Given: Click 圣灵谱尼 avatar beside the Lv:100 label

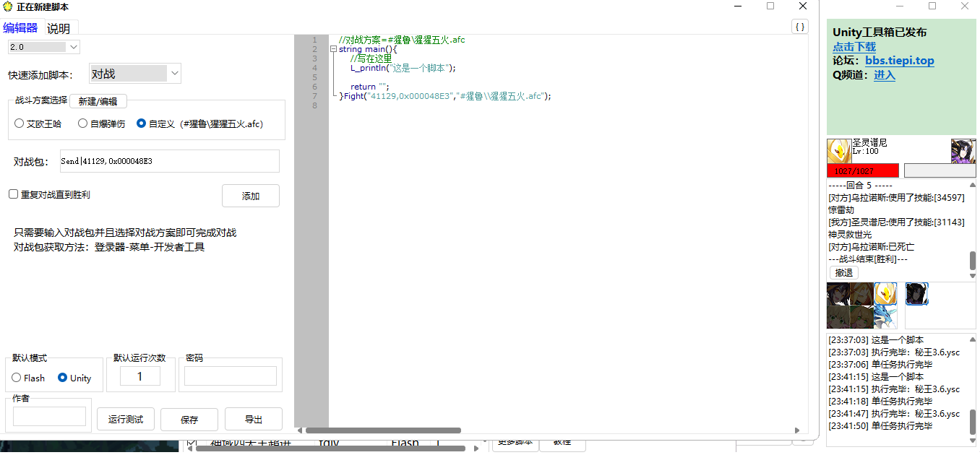Looking at the screenshot, I should 838,151.
